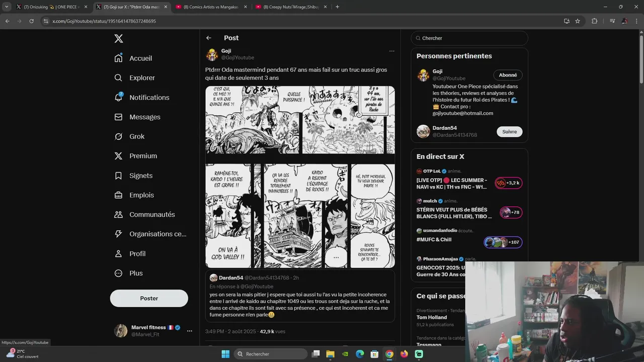The image size is (644, 362).
Task: Click Goji avatar in Personnes pertinentes
Action: [423, 75]
